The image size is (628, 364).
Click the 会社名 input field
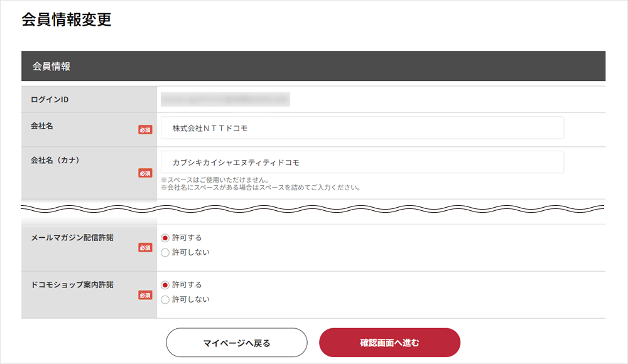(x=362, y=128)
